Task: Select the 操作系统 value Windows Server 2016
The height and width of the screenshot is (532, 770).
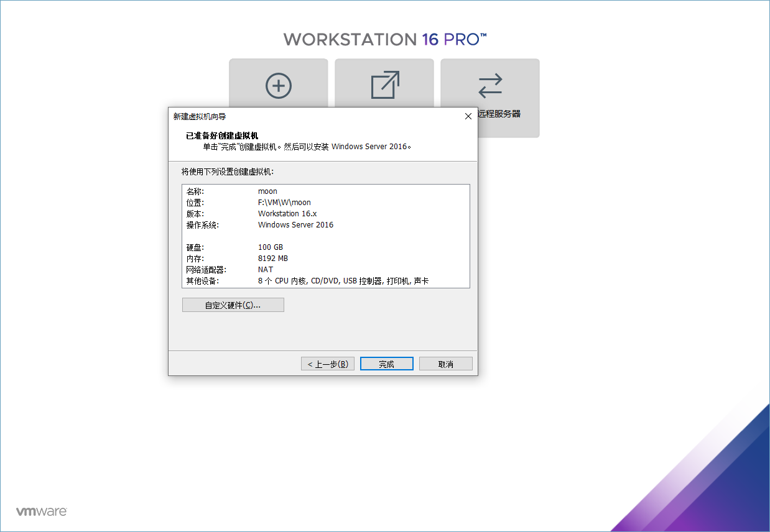Action: 295,225
